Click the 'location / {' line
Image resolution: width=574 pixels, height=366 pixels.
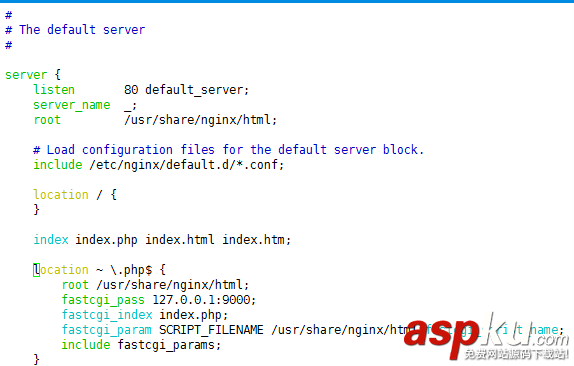75,195
